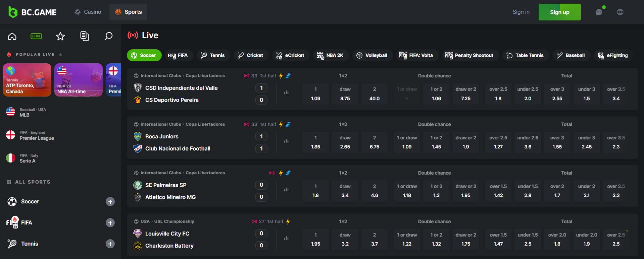Click the Sign up button
The width and height of the screenshot is (644, 259).
(x=559, y=12)
